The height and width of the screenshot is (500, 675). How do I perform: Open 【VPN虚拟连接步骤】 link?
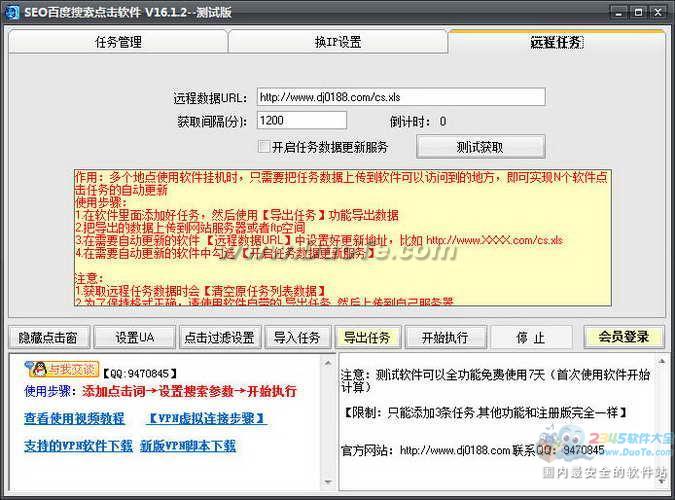tap(207, 418)
